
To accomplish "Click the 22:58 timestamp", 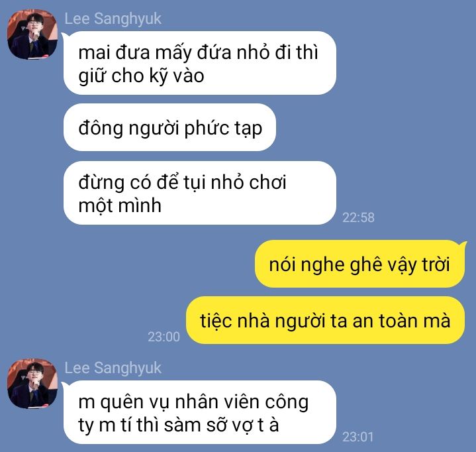I will click(358, 217).
